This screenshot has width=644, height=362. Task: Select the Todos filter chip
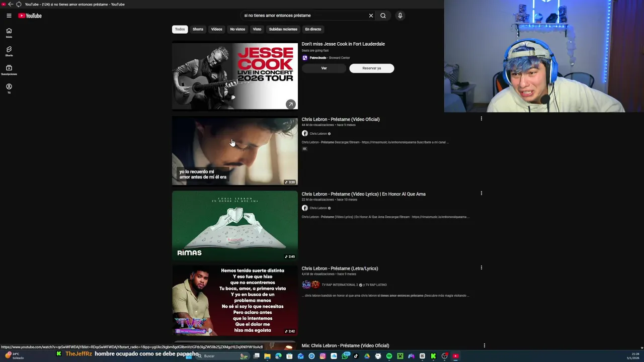(180, 29)
